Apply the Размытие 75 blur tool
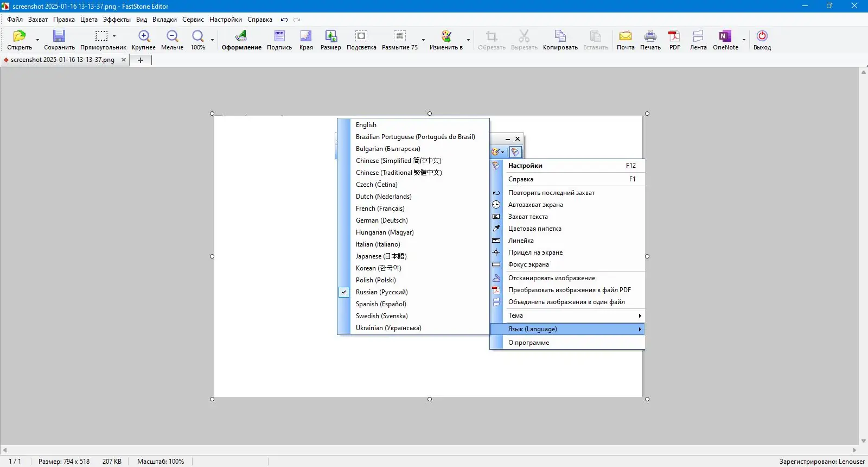The height and width of the screenshot is (467, 868). pos(400,36)
